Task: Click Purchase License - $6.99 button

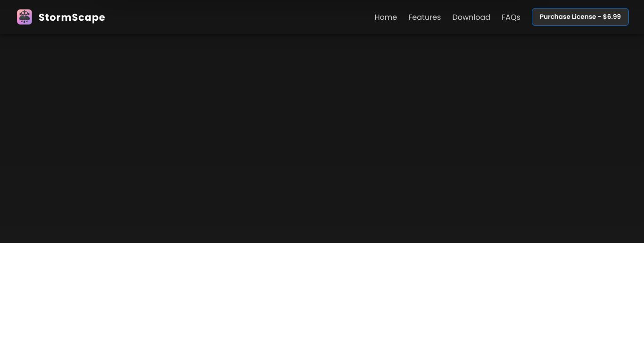Action: [580, 17]
